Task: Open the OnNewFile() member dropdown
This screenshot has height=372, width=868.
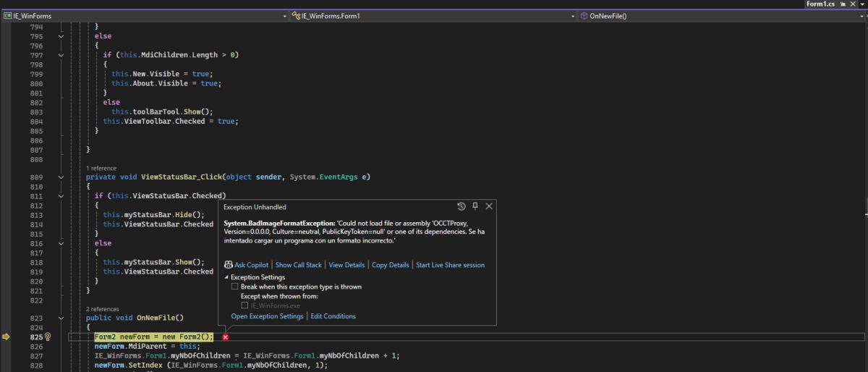Action: pos(723,15)
